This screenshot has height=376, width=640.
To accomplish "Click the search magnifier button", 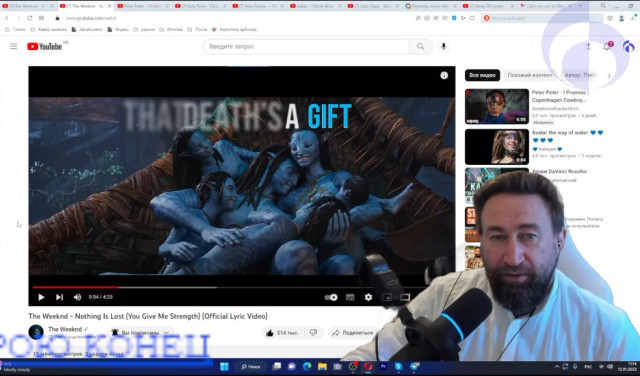I will click(421, 46).
